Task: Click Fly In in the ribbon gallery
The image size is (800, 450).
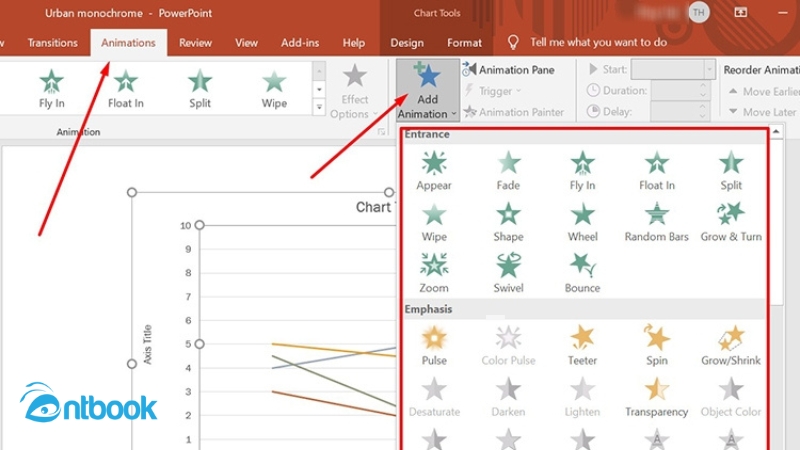Action: click(52, 89)
